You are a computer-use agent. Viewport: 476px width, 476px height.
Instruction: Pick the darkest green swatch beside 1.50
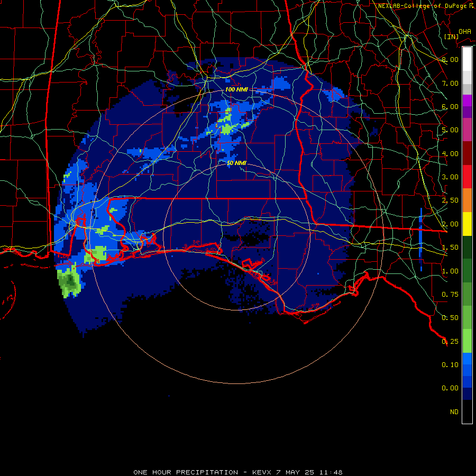(x=467, y=248)
